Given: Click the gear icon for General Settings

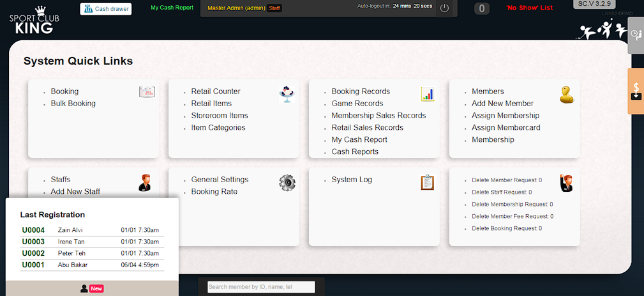Looking at the screenshot, I should [287, 183].
